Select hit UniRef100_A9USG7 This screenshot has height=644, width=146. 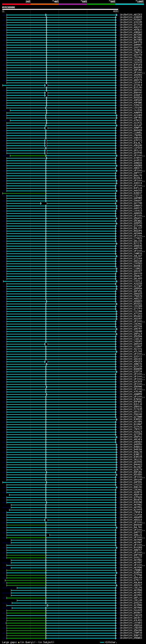click(131, 586)
